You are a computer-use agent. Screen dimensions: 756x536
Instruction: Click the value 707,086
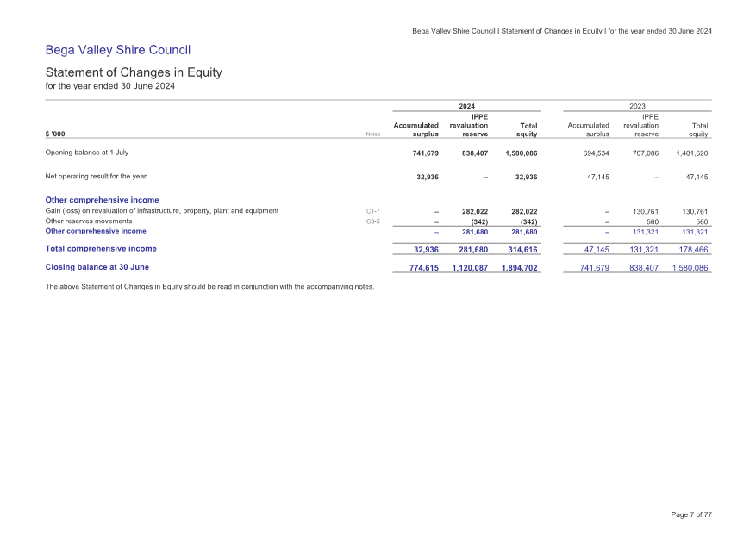646,153
